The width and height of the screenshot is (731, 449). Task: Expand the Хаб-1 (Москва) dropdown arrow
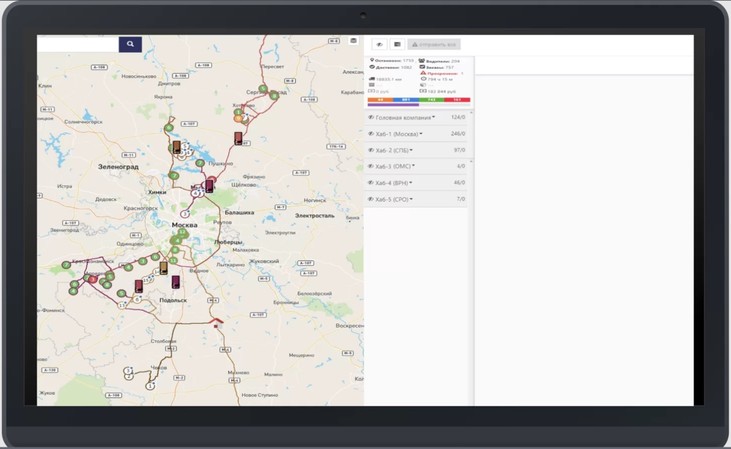coord(421,134)
